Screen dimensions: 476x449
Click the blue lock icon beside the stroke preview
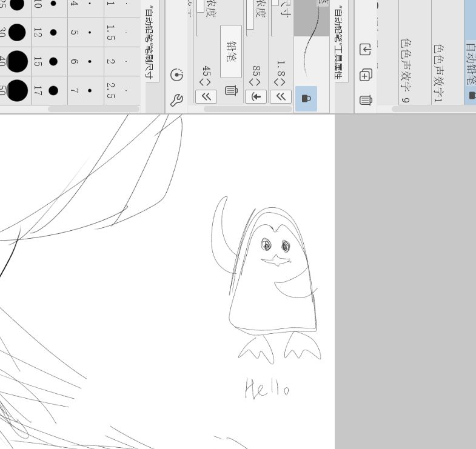[306, 99]
